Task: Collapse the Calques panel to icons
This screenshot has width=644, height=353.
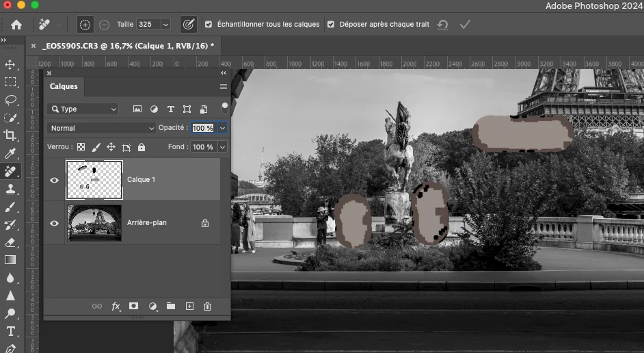Action: [x=224, y=73]
